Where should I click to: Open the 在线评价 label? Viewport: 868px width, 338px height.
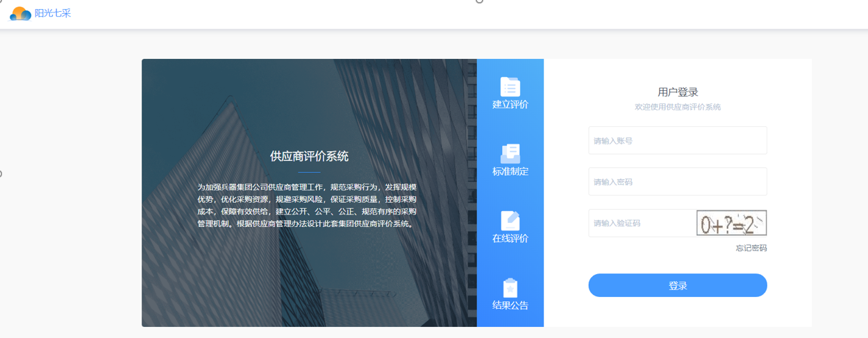(x=510, y=239)
